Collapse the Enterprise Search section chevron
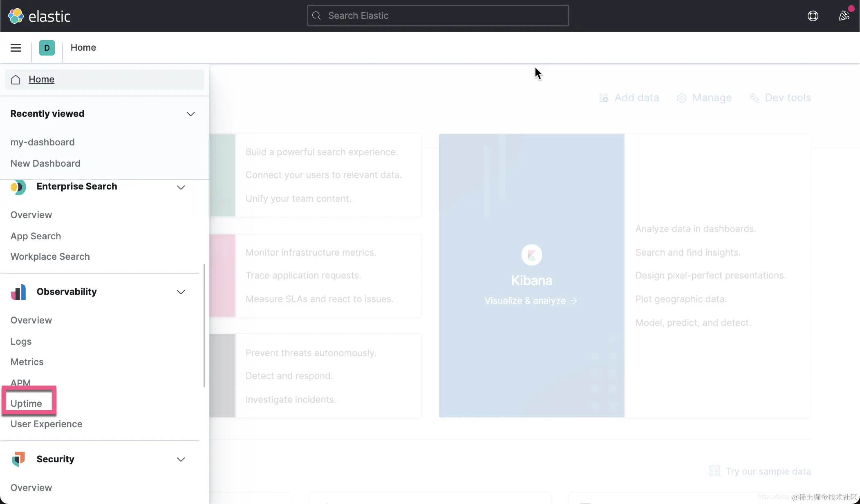The width and height of the screenshot is (860, 504). [x=181, y=187]
